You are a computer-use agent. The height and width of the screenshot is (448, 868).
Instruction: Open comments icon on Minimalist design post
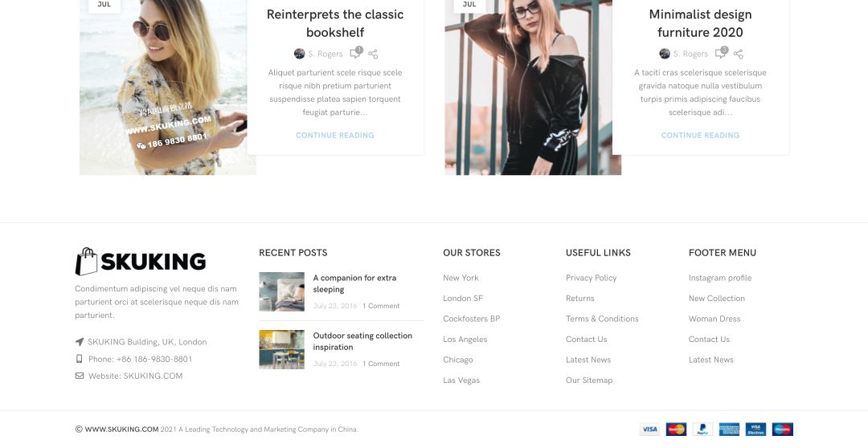(721, 52)
